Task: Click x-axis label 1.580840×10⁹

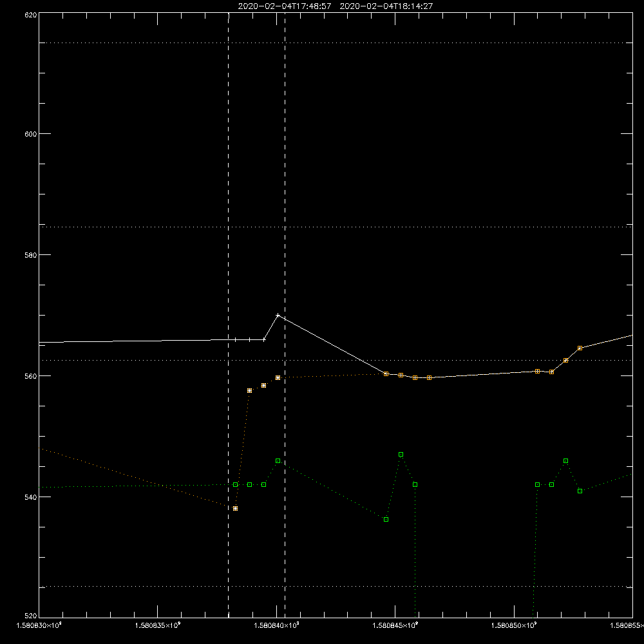Action: [276, 625]
